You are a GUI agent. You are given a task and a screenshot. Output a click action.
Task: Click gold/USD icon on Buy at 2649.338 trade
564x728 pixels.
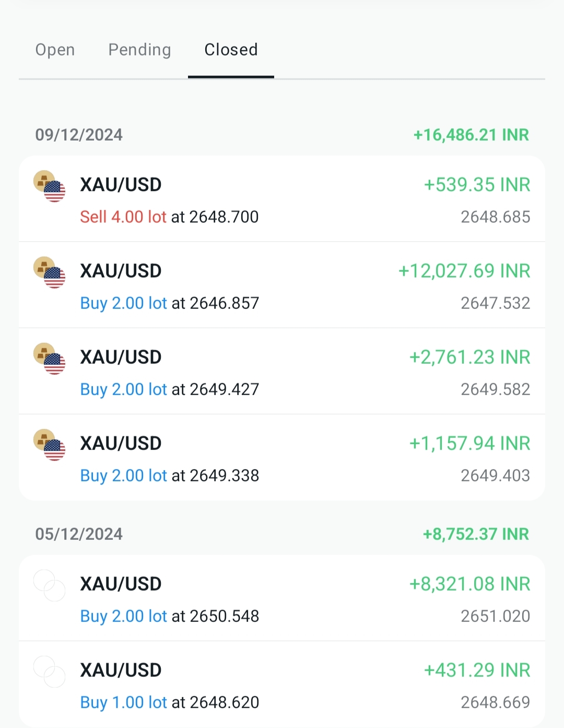tap(50, 445)
